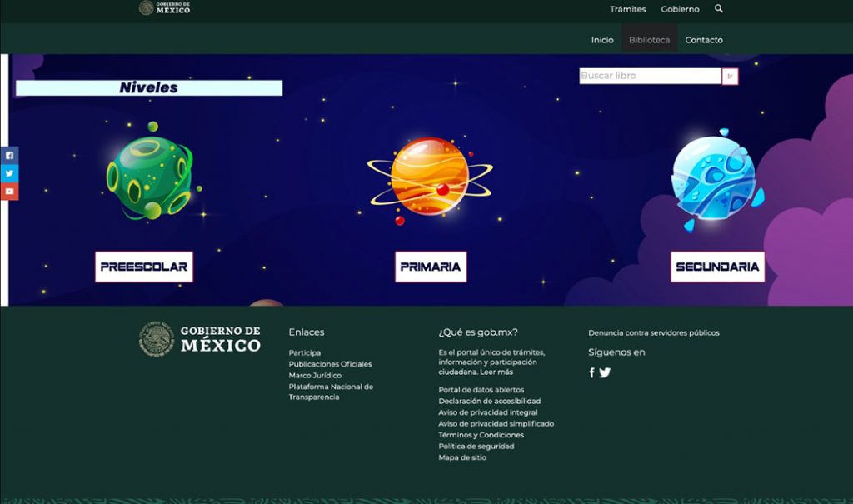The width and height of the screenshot is (853, 504).
Task: Open Portal de datos abiertos link
Action: 481,390
